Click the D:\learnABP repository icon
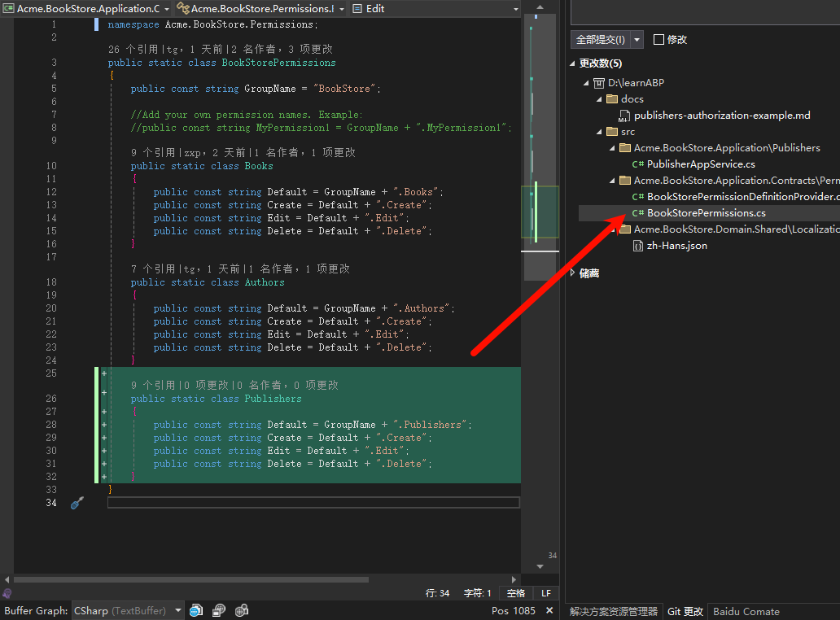This screenshot has width=840, height=620. pos(599,83)
